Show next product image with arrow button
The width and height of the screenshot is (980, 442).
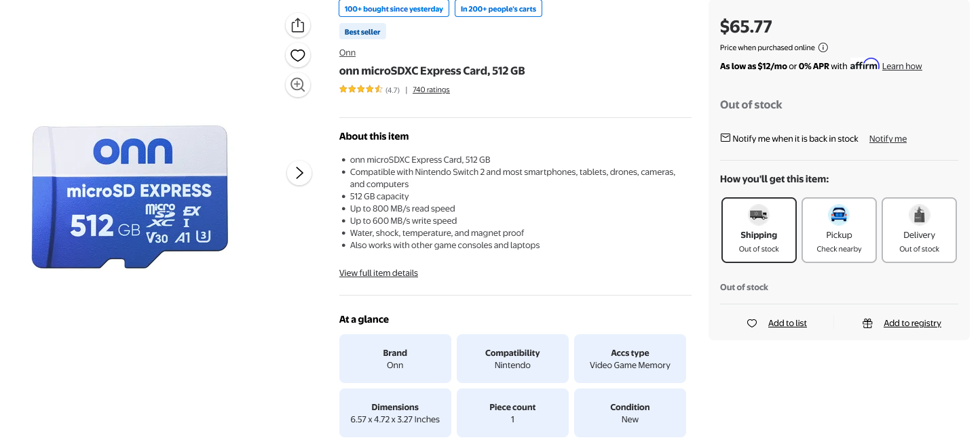click(x=299, y=173)
